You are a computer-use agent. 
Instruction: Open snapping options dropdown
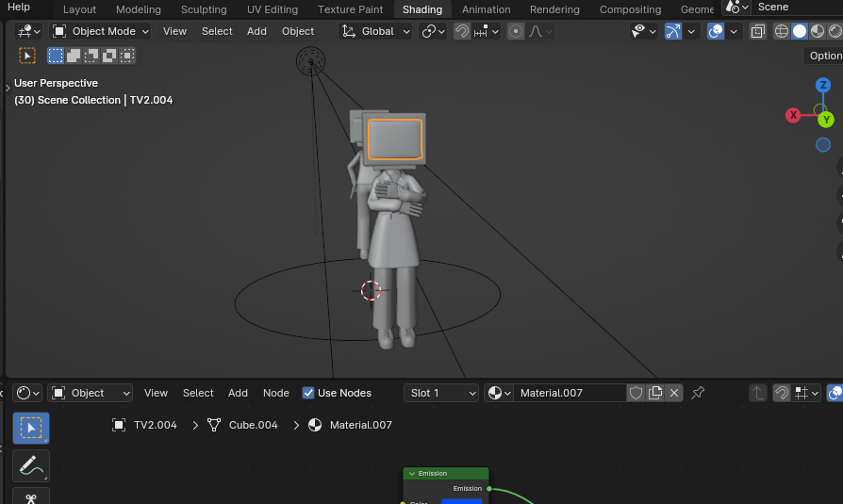(x=487, y=31)
